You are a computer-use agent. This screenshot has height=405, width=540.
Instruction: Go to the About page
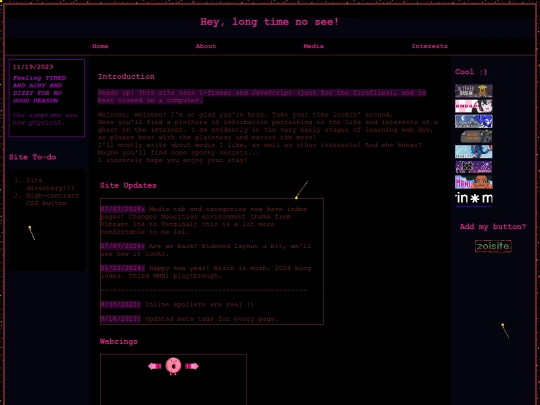(206, 46)
